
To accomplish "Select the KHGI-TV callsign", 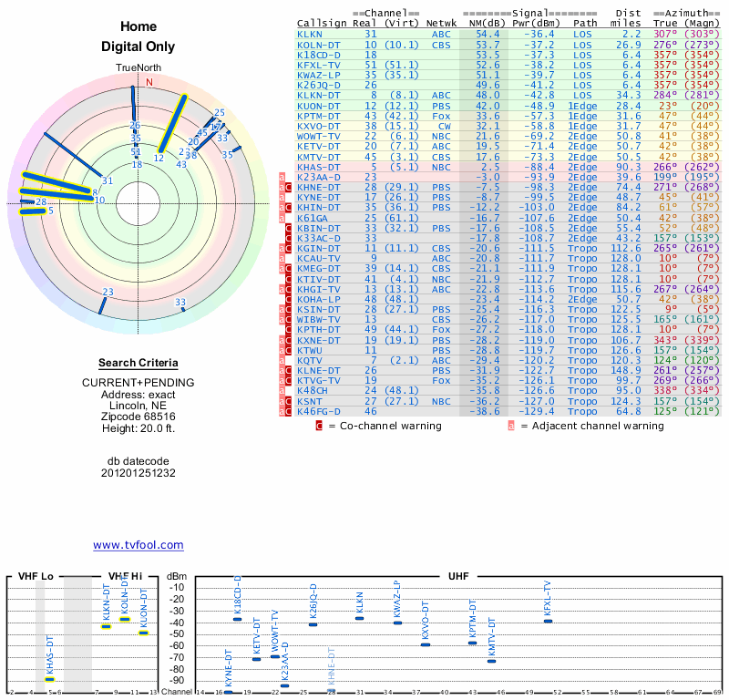I will [x=319, y=289].
